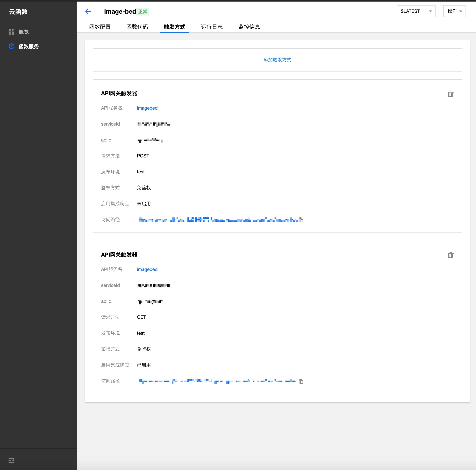
Task: Copy the POST trigger access path
Action: point(301,220)
